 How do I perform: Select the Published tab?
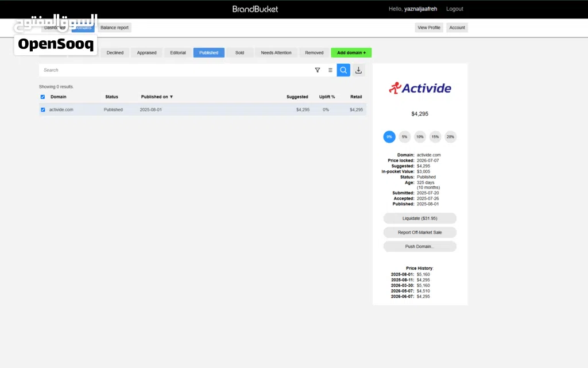click(209, 52)
